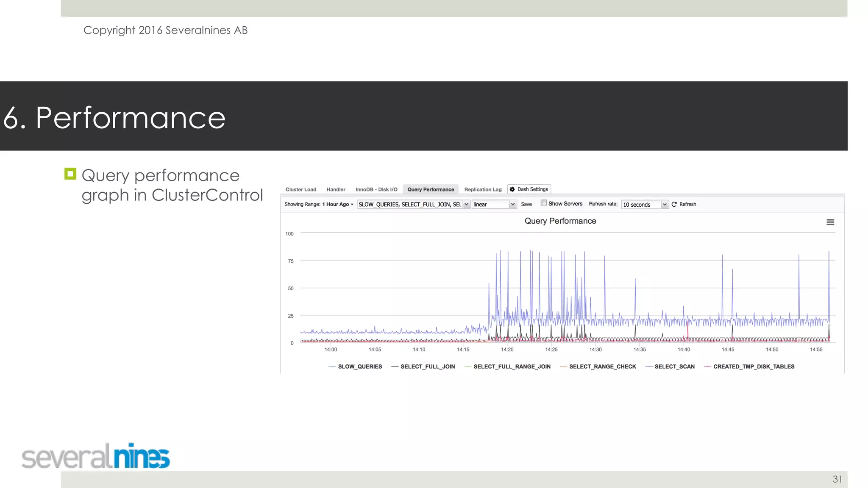Toggle SELECT_FULL_JOIN series in the legend
Viewport: 868px width, 488px height.
pos(423,366)
